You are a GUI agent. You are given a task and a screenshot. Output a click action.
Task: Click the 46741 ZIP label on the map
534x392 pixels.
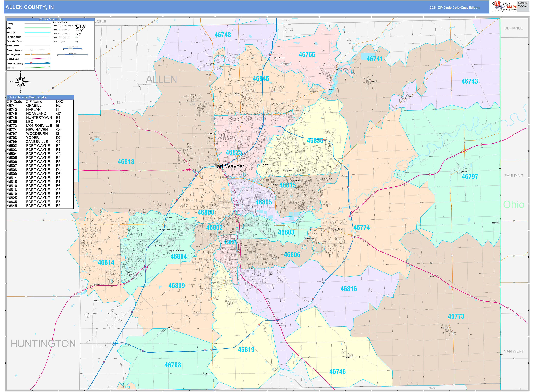click(x=374, y=59)
